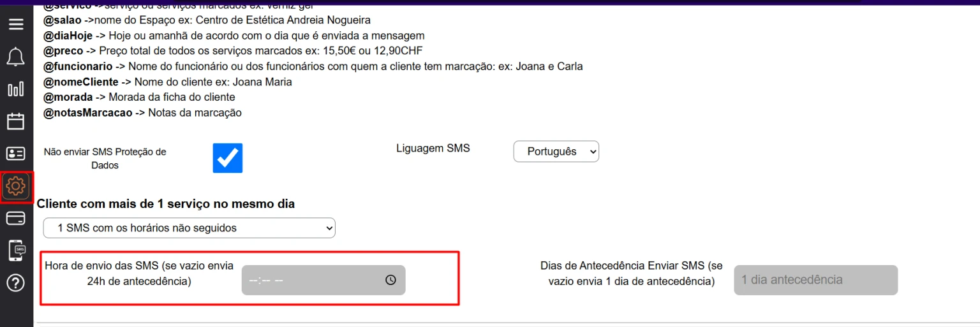This screenshot has height=327, width=980.
Task: Open the credit card payments section
Action: tap(16, 219)
